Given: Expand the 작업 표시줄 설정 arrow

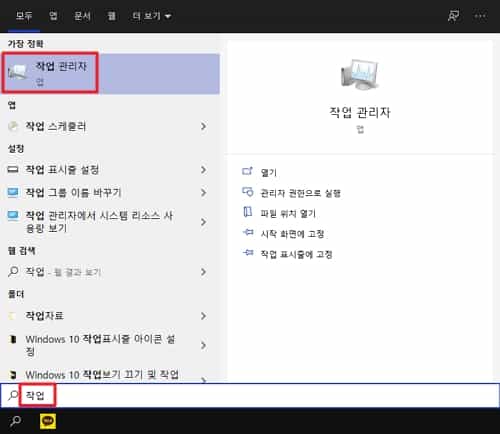Looking at the screenshot, I should coord(203,170).
